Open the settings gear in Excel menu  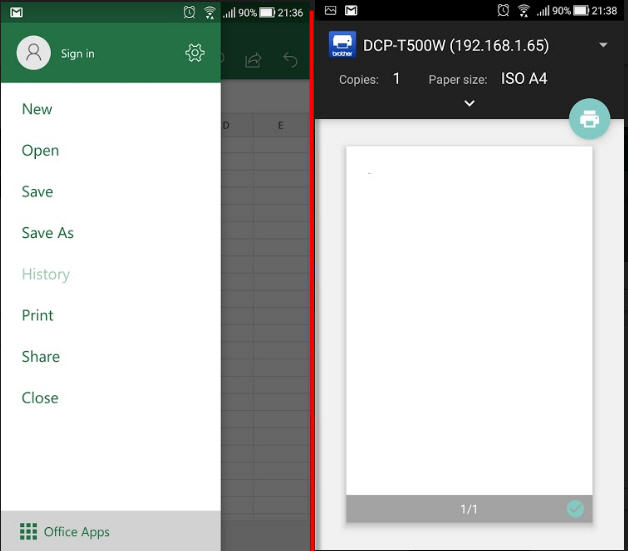click(x=195, y=53)
